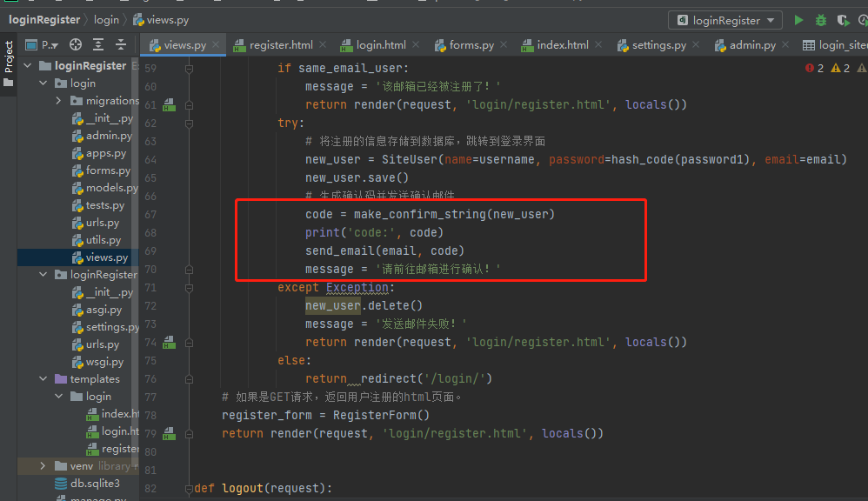The width and height of the screenshot is (868, 501).
Task: Open the loginRegister run configuration dropdown
Action: tap(725, 21)
